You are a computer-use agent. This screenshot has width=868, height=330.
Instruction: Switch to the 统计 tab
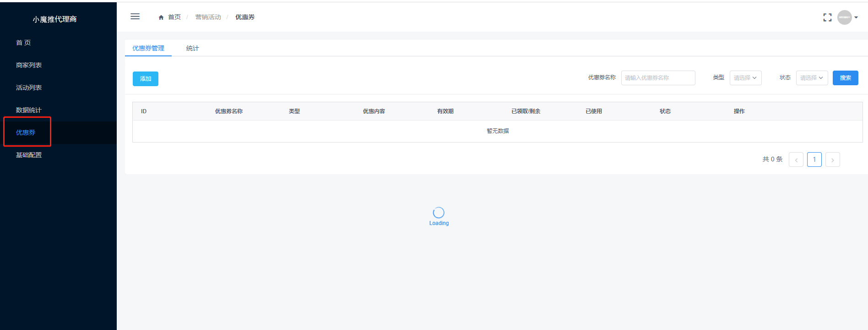(192, 48)
